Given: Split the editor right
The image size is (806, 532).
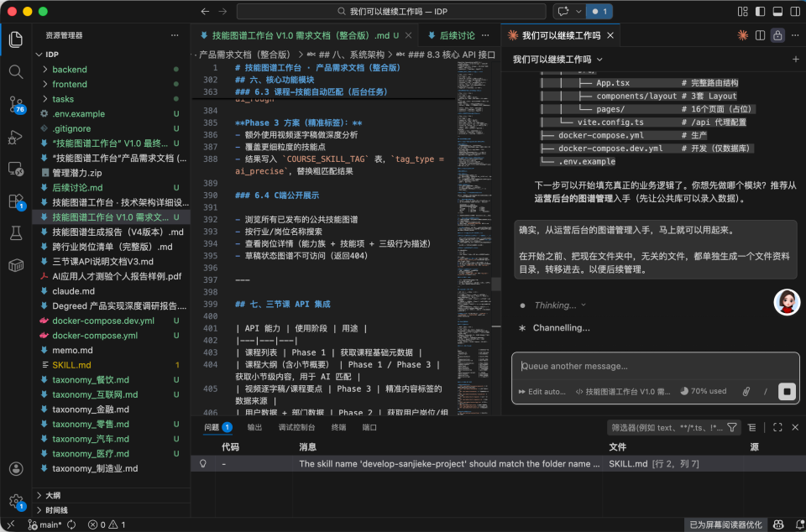Looking at the screenshot, I should point(760,35).
